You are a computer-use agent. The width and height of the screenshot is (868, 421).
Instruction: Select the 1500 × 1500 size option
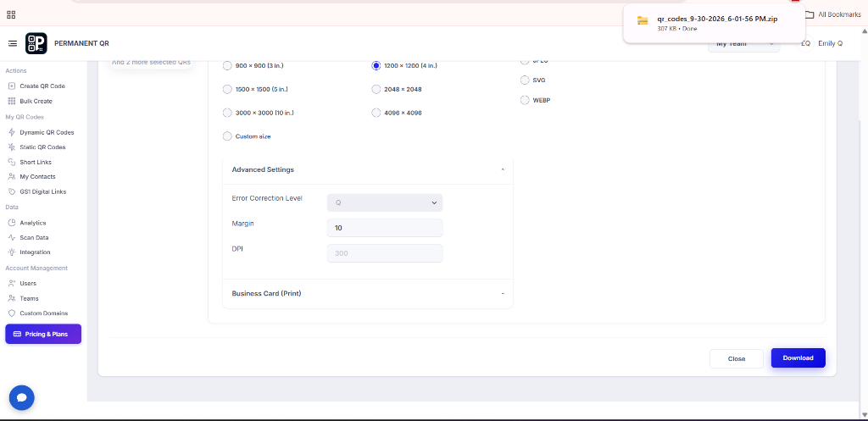(x=227, y=89)
